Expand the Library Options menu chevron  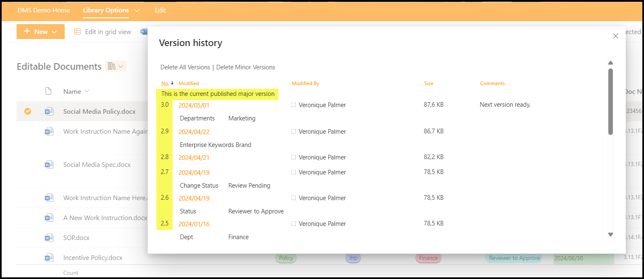click(x=137, y=10)
